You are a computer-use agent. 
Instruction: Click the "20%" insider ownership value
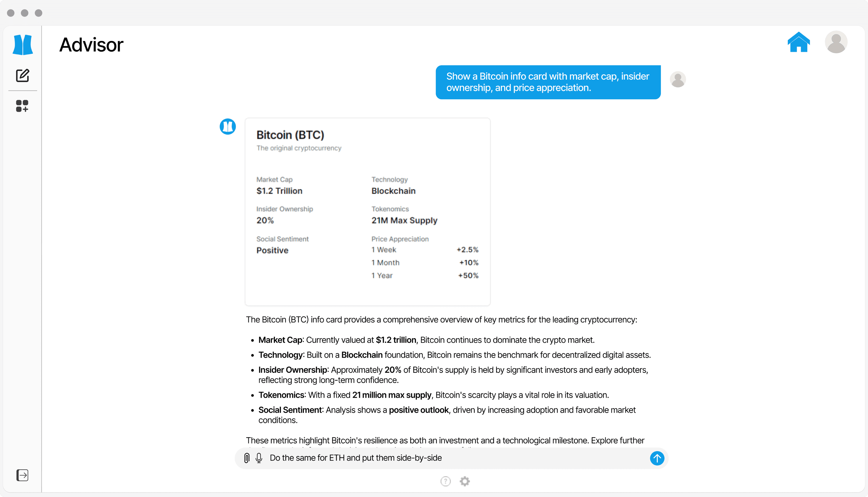point(265,220)
